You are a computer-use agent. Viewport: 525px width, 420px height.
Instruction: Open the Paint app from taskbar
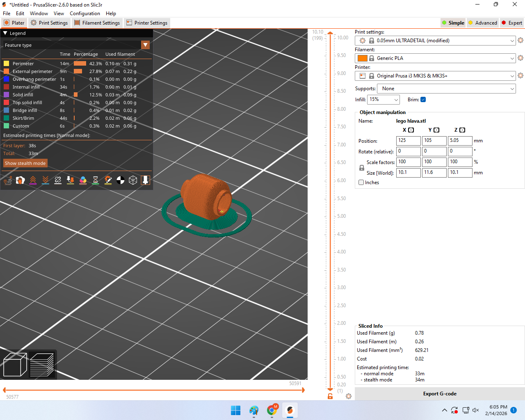click(254, 410)
